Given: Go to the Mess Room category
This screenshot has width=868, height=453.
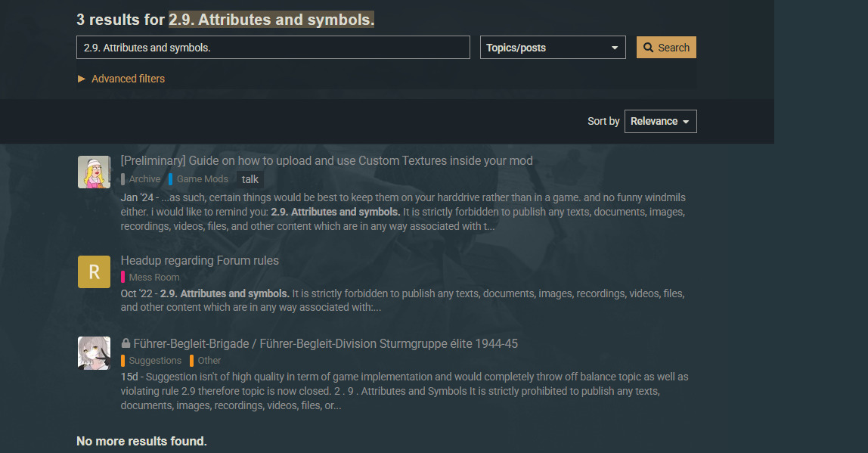Looking at the screenshot, I should coord(153,278).
